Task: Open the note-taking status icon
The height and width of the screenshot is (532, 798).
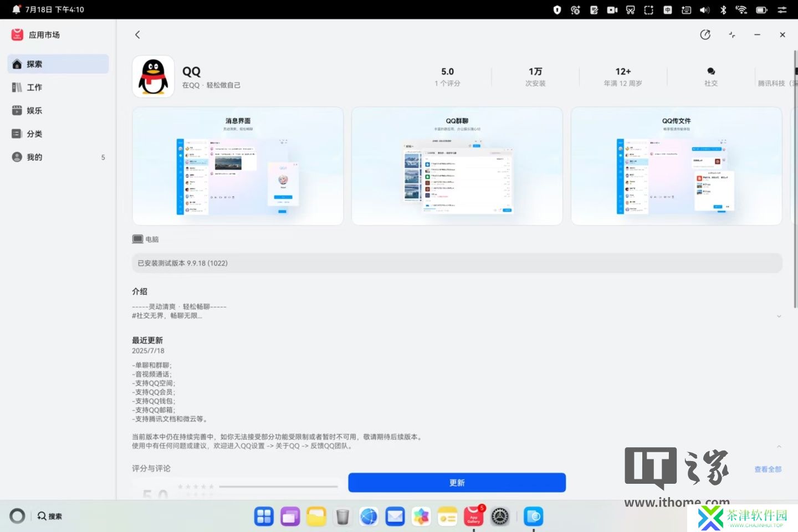Action: (x=594, y=9)
